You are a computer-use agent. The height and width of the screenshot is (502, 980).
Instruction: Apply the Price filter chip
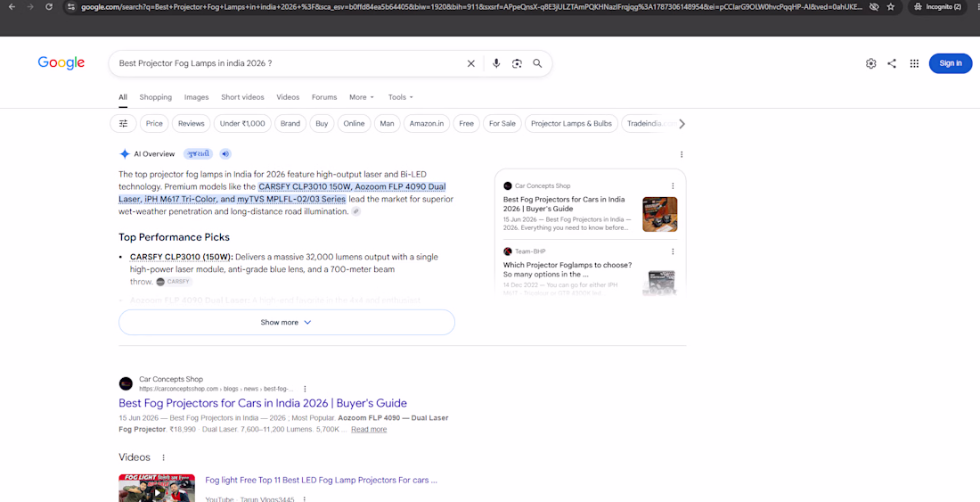point(154,124)
